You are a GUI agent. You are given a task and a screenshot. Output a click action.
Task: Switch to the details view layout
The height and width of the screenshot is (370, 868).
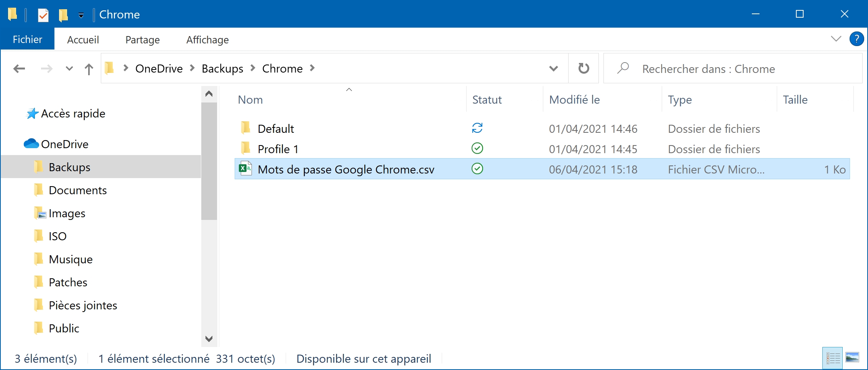pos(832,358)
